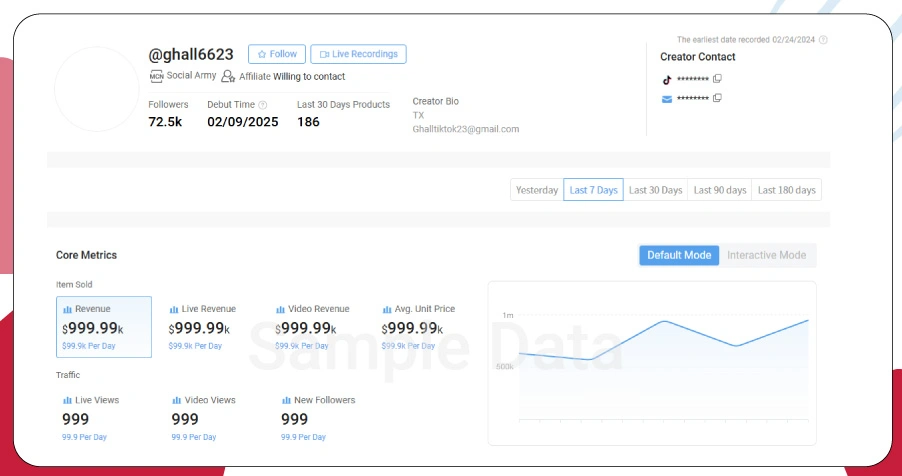Click the earliest date recorded help icon
Viewport: 902px width, 476px height.
click(x=823, y=40)
